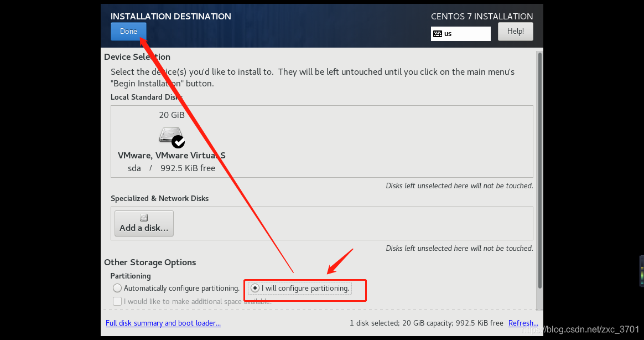644x340 pixels.
Task: Click the checkmark badge on the sda disk
Action: point(178,142)
